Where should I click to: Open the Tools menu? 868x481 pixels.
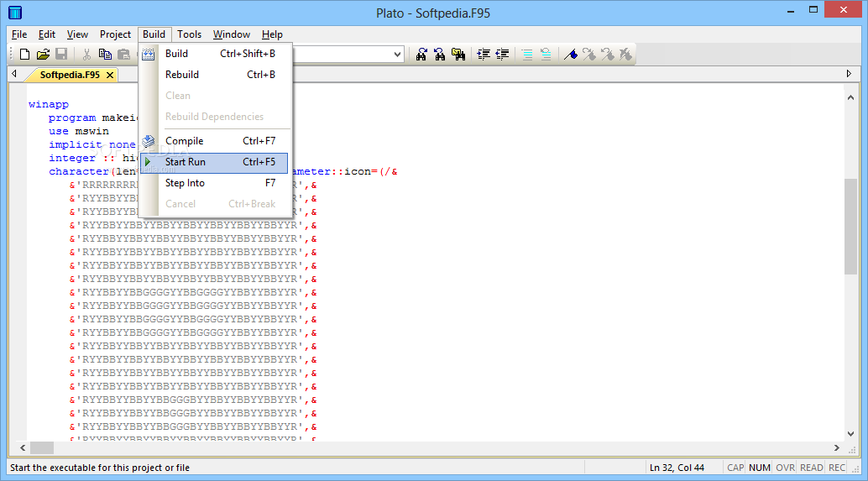tap(190, 34)
